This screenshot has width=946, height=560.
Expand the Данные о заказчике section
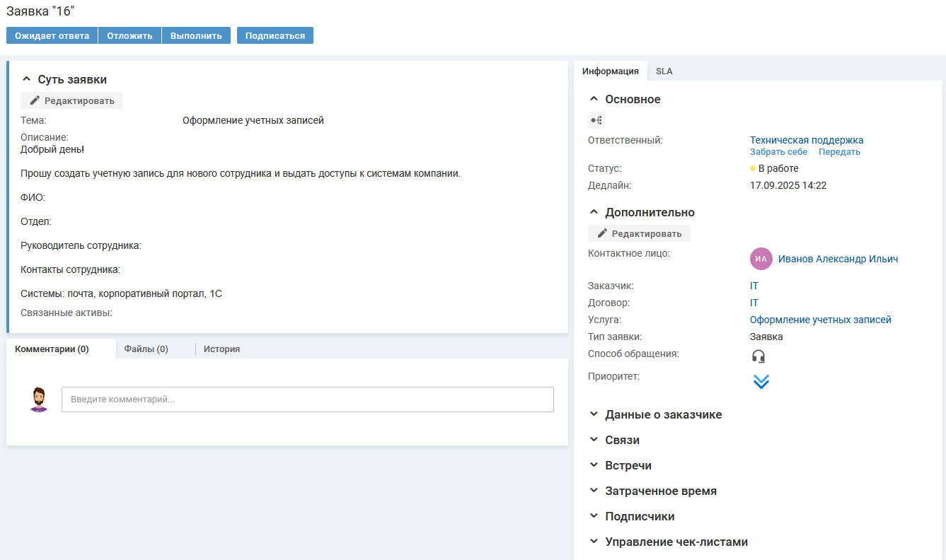pos(594,414)
